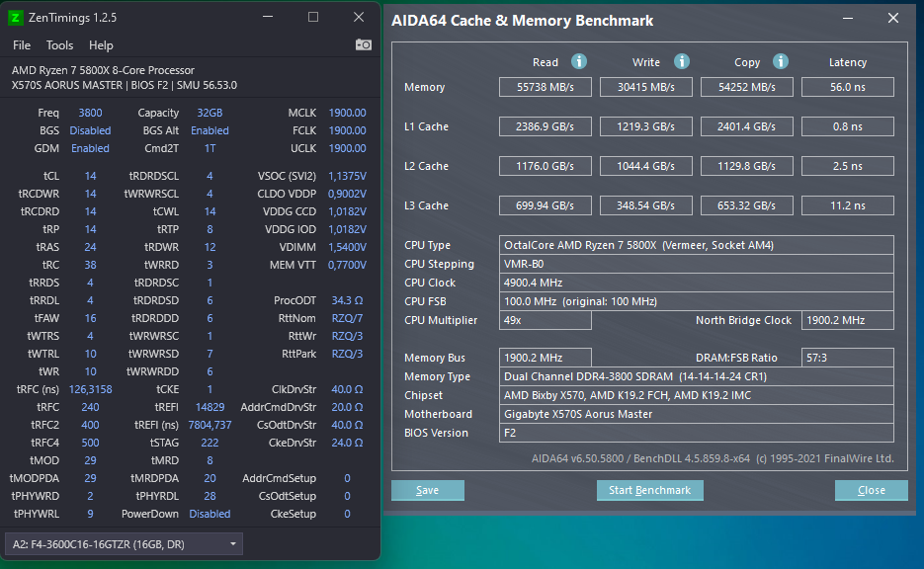Click the Memory Bus 1900.2 MHz field

[x=546, y=358]
